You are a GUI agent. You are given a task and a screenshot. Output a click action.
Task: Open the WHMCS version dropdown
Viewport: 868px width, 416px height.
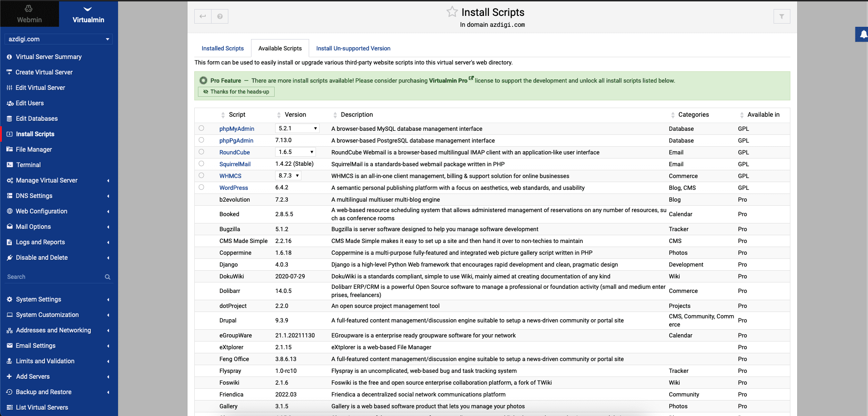click(x=288, y=176)
